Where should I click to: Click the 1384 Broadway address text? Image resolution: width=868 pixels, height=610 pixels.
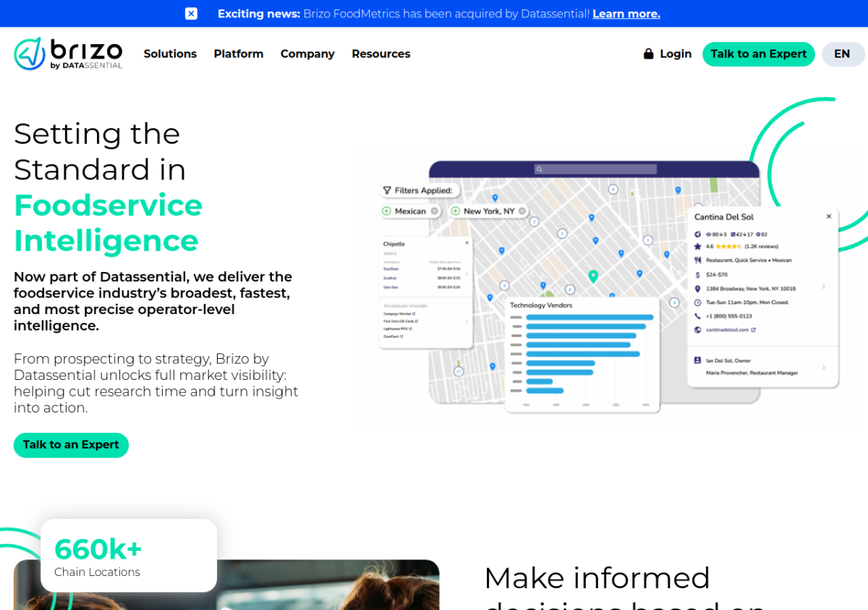751,289
